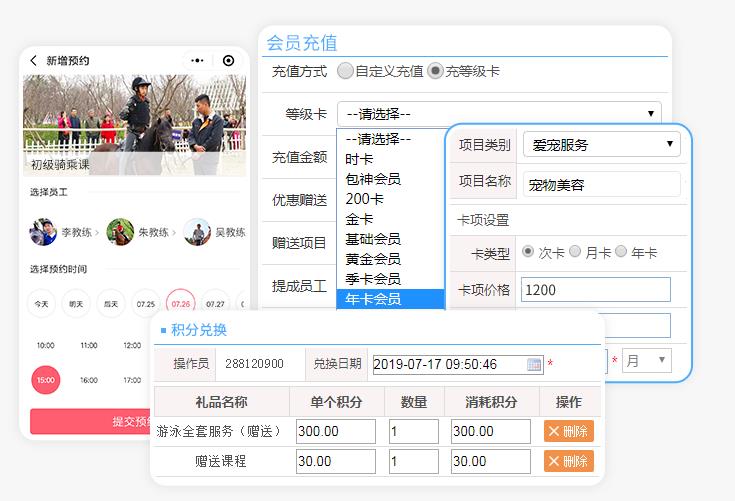Screen dimensions: 735x501
Task: Select 自定义充值 radio option
Action: [345, 71]
